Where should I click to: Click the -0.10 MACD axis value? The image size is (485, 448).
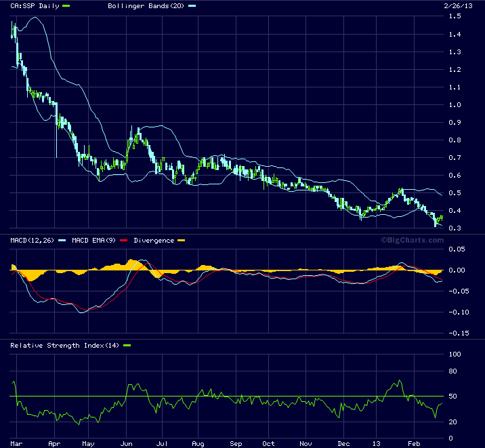(459, 312)
